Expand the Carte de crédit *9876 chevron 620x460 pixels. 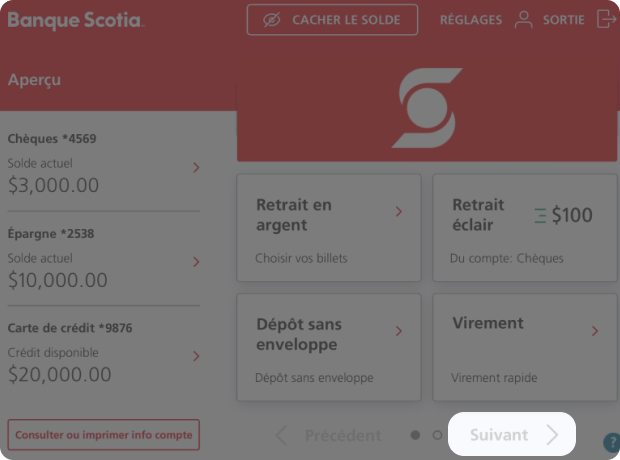point(196,356)
